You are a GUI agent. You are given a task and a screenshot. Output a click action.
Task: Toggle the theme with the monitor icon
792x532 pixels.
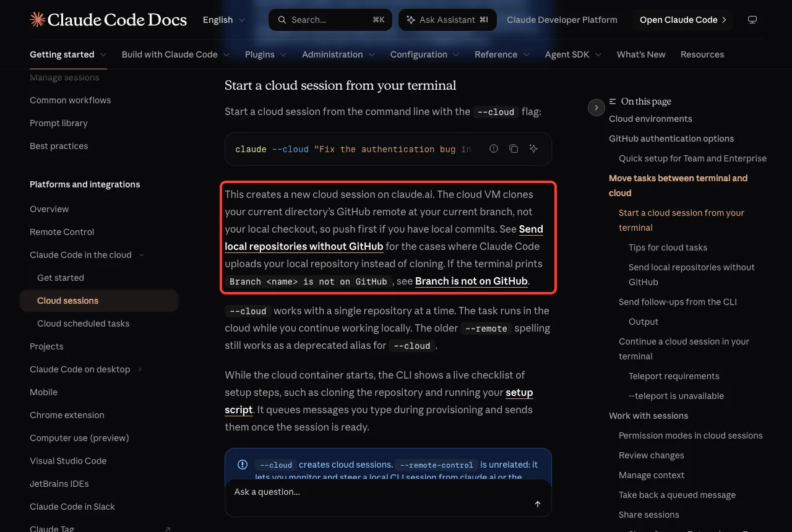[x=752, y=20]
